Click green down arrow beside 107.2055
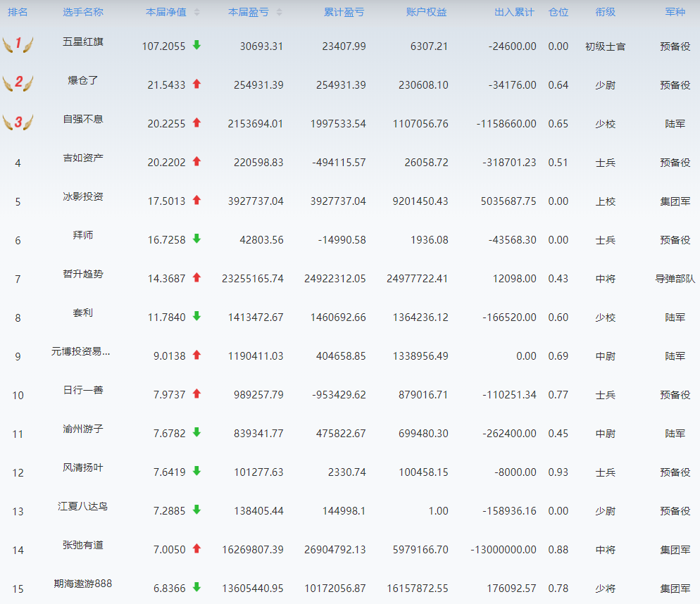Viewport: 700px width, 604px height. coord(196,45)
